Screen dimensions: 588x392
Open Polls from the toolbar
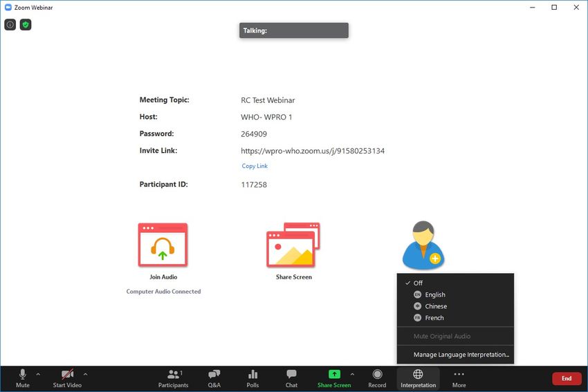(252, 378)
